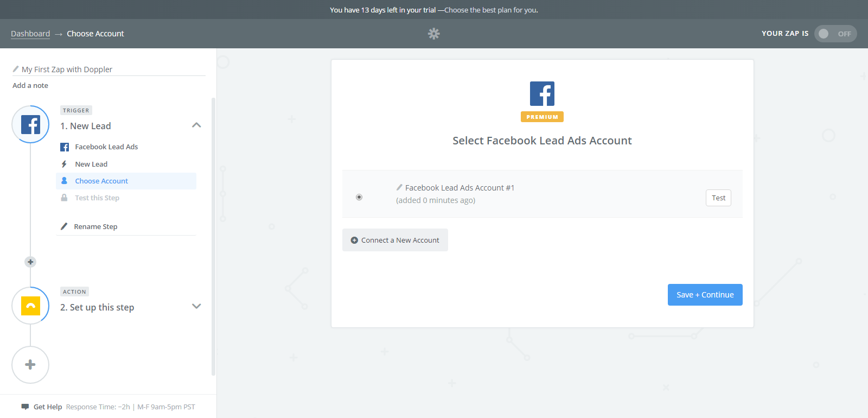The height and width of the screenshot is (418, 868).
Task: Click the plus icon in Connect a New Account
Action: pos(354,240)
